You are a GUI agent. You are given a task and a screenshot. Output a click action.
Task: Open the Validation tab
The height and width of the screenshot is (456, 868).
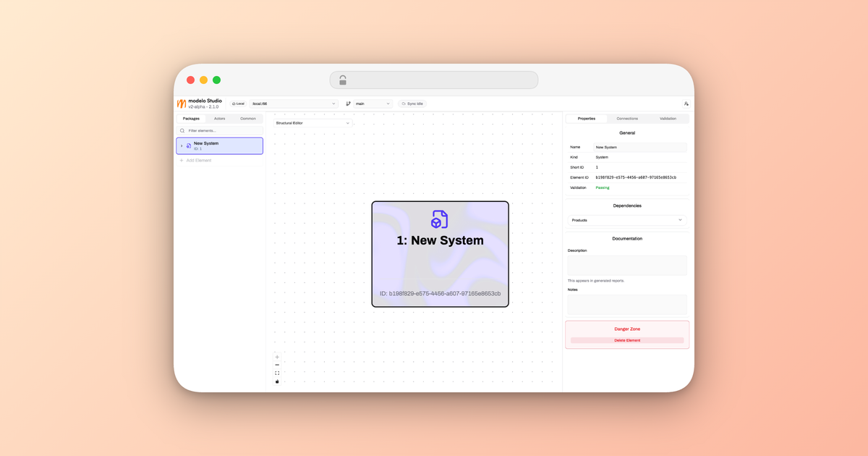(x=668, y=119)
